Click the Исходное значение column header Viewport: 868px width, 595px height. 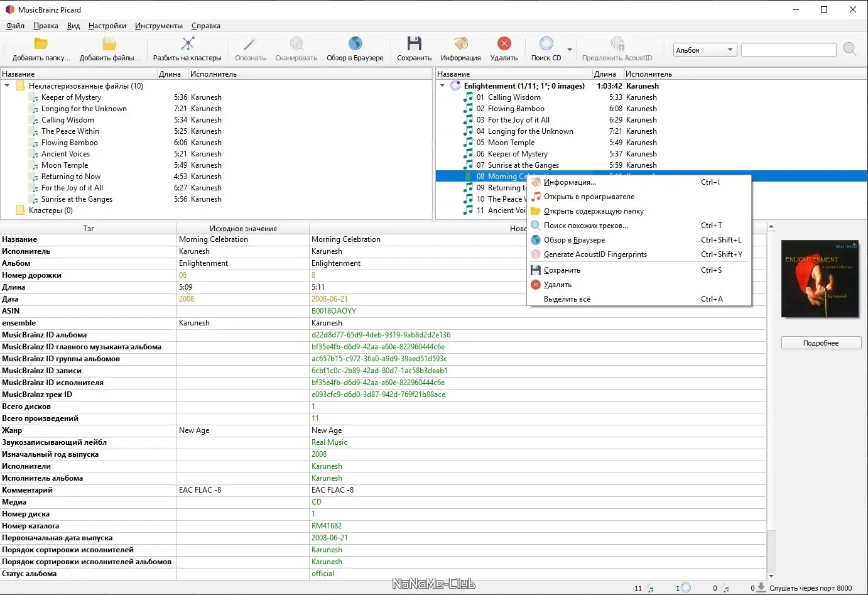[243, 229]
